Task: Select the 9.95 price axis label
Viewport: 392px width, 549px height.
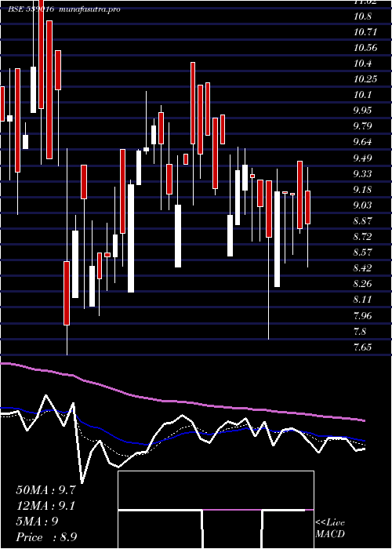Action: pyautogui.click(x=363, y=111)
